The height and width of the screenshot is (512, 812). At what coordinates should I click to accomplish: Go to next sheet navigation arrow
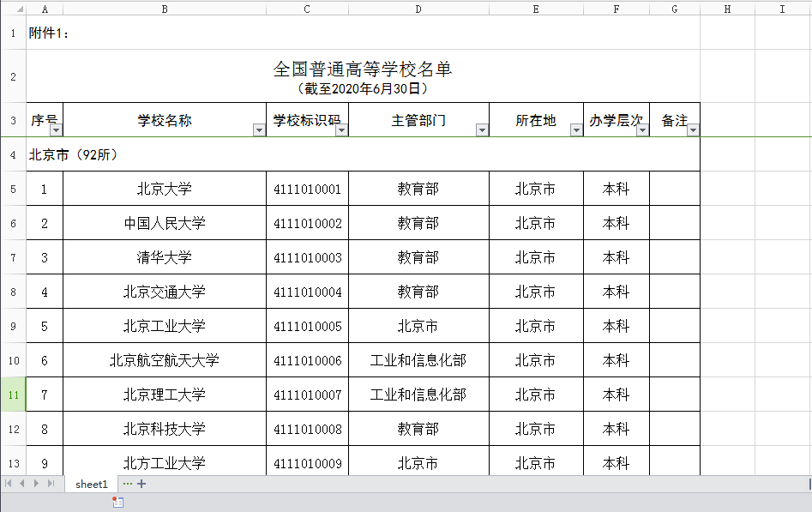[x=36, y=484]
